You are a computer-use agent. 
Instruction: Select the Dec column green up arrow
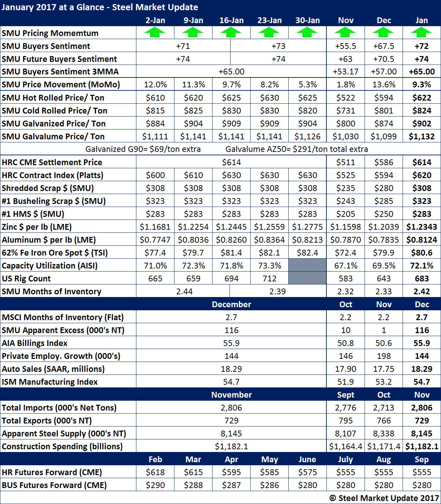[383, 33]
